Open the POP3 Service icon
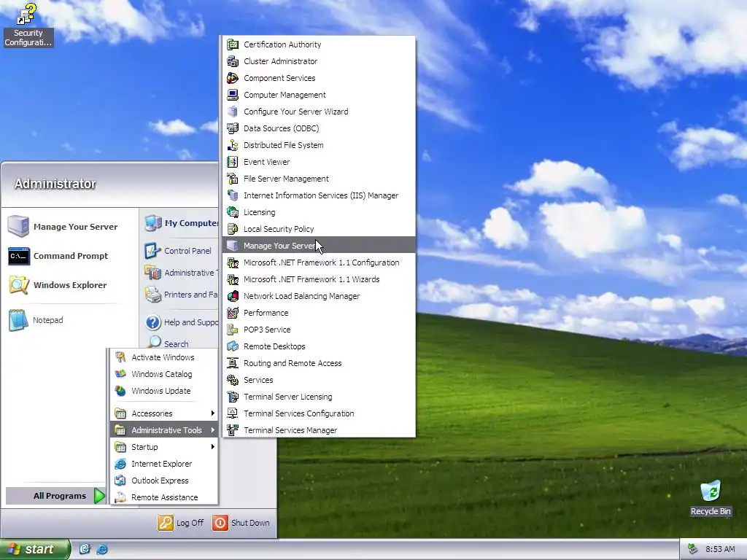Screen dimensions: 747x560 (x=233, y=330)
